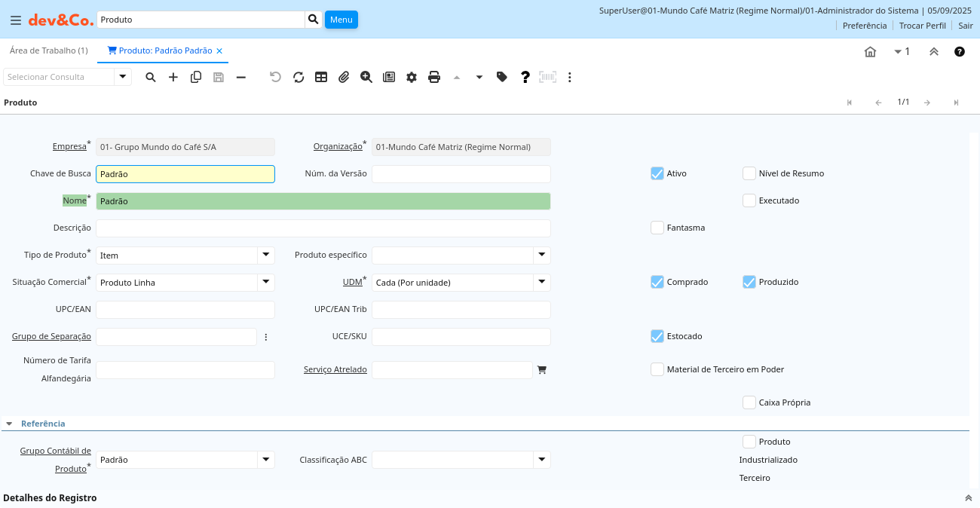Toggle grid view icon in toolbar

coord(321,77)
